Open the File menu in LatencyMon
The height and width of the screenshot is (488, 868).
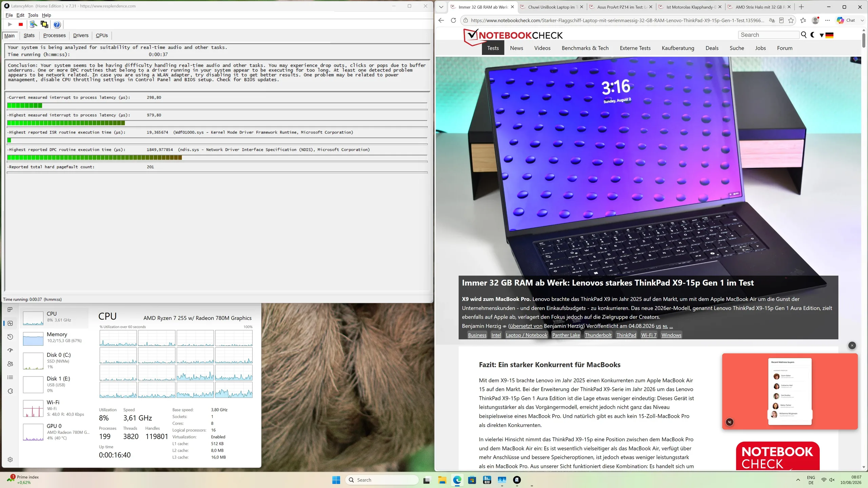9,15
